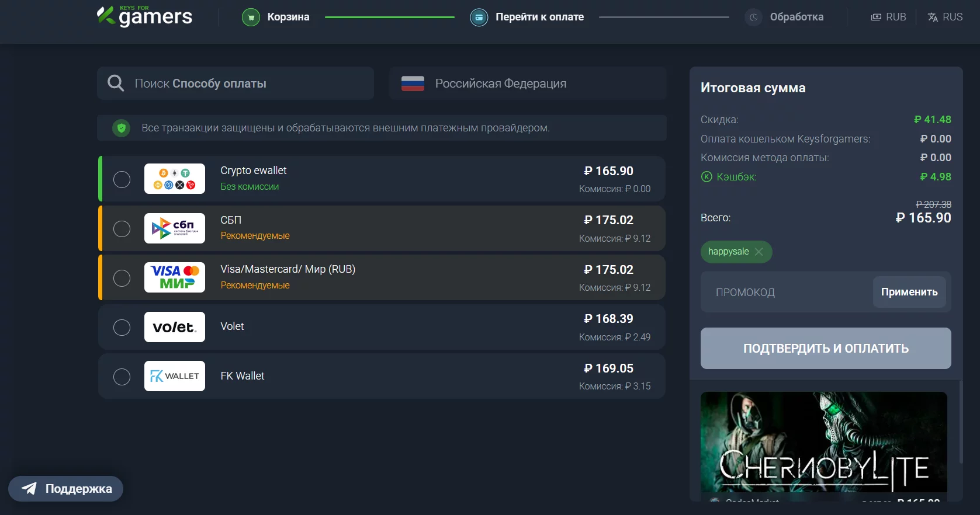Click the green security shield icon
Viewport: 980px width, 515px height.
122,128
